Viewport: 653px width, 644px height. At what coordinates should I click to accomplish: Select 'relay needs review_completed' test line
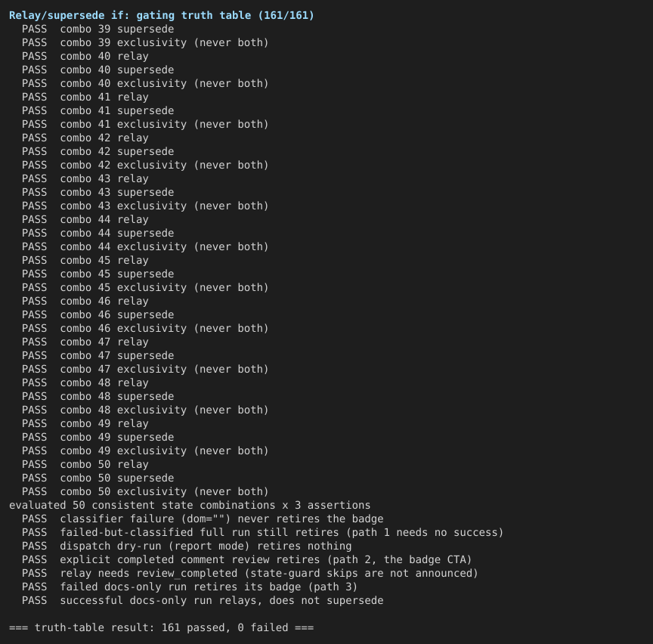click(x=250, y=573)
